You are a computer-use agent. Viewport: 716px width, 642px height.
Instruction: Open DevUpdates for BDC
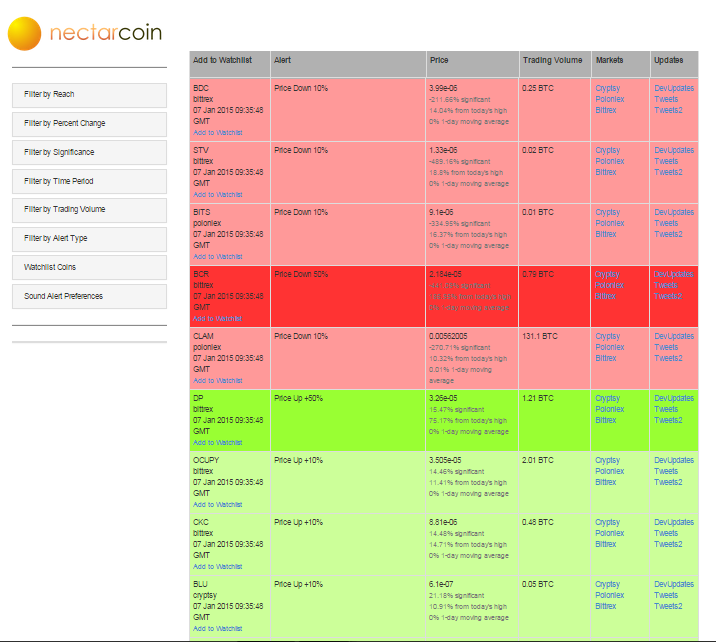(674, 88)
